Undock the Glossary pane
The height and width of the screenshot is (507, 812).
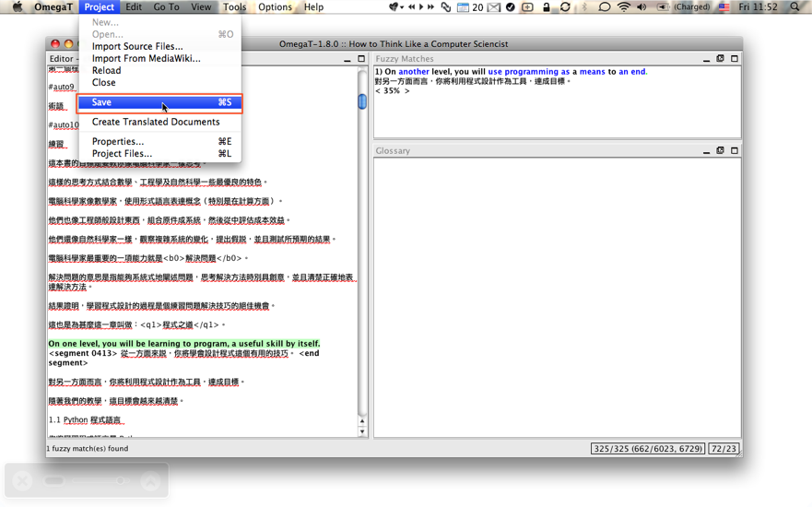point(721,150)
